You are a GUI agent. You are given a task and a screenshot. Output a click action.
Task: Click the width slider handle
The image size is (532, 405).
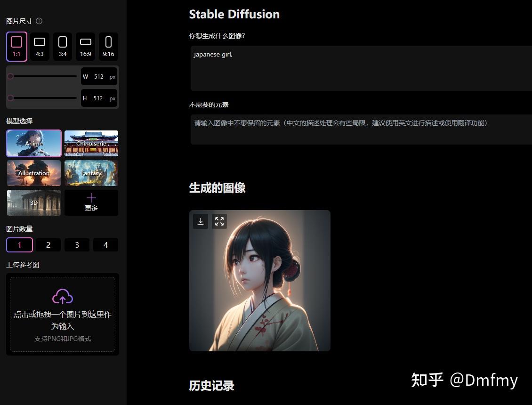[10, 76]
